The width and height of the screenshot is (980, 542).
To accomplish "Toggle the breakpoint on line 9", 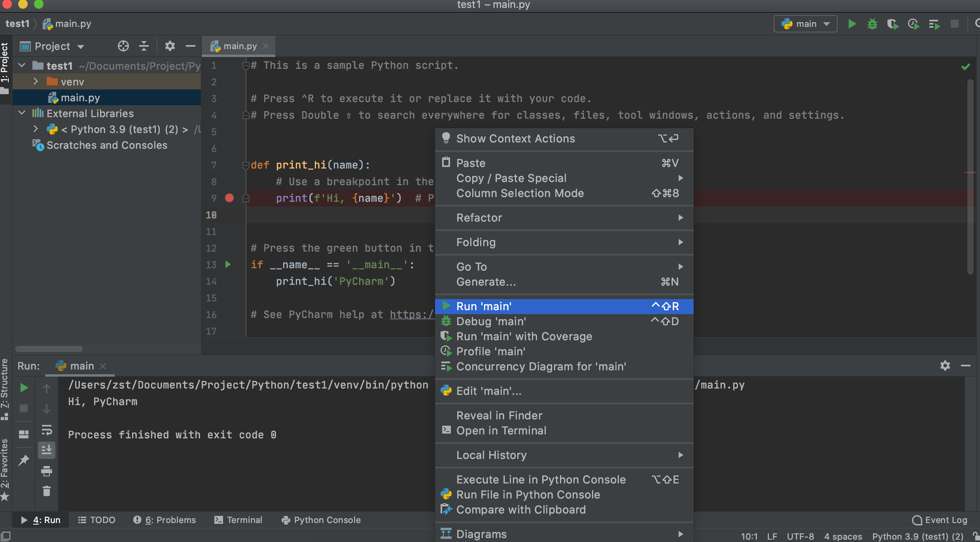I will (229, 198).
